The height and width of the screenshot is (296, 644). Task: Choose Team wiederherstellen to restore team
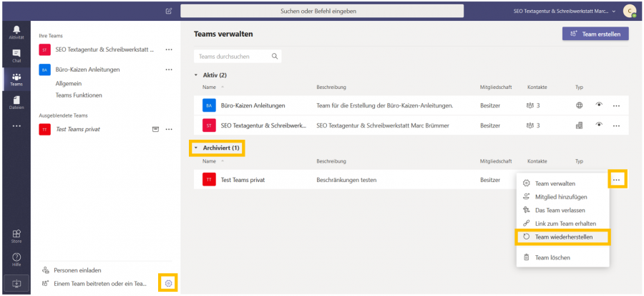562,237
